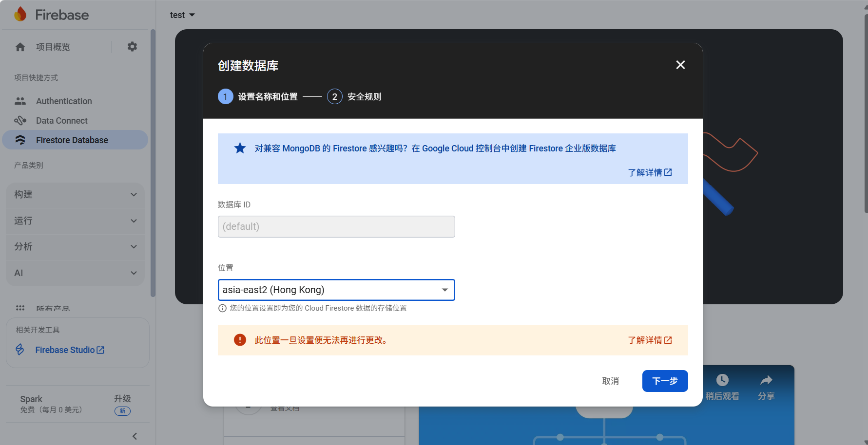The image size is (868, 445).
Task: Select Authentication in the sidebar
Action: tap(63, 101)
